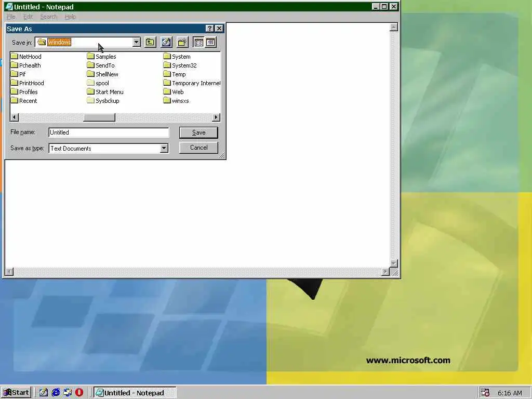Click Notepad horizontal scroll right arrow
This screenshot has width=532, height=399.
coord(385,271)
